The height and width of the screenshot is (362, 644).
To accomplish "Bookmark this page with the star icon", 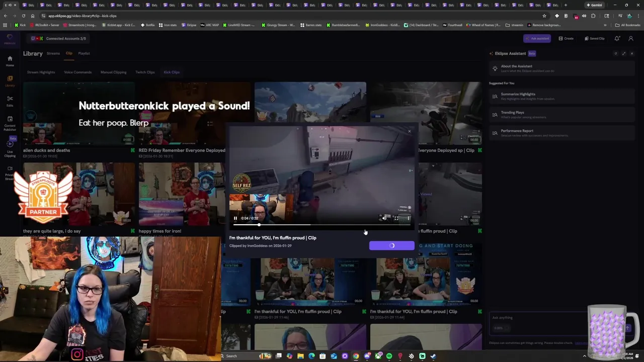I will (544, 16).
